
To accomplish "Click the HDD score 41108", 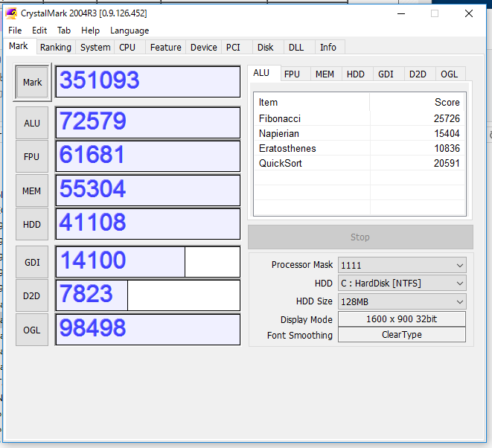I will pos(148,224).
